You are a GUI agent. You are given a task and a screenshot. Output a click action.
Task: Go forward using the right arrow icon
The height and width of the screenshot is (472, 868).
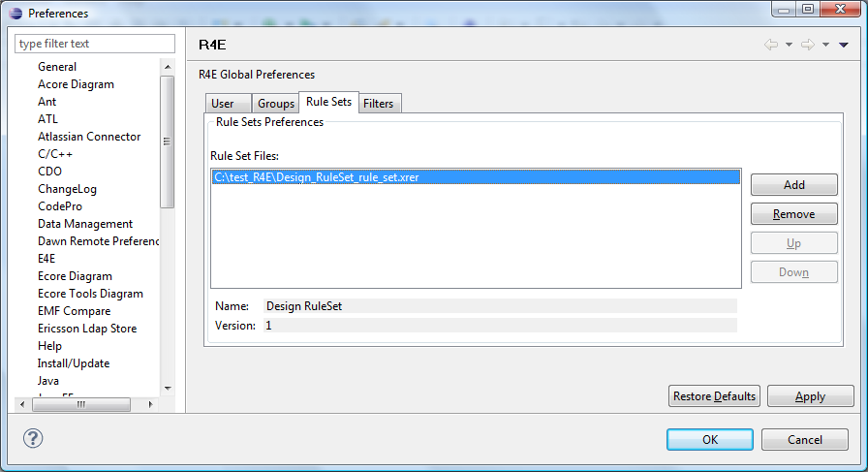click(808, 45)
